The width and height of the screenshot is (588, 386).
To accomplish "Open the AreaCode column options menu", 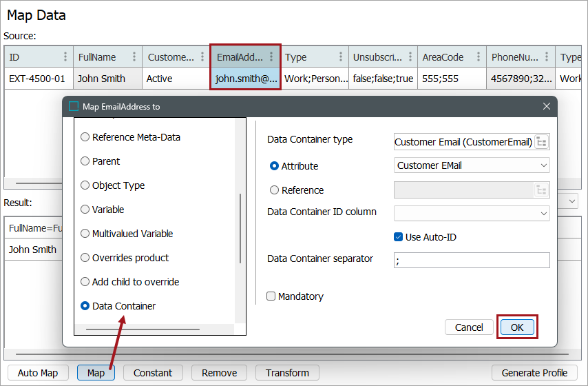I will click(x=479, y=57).
